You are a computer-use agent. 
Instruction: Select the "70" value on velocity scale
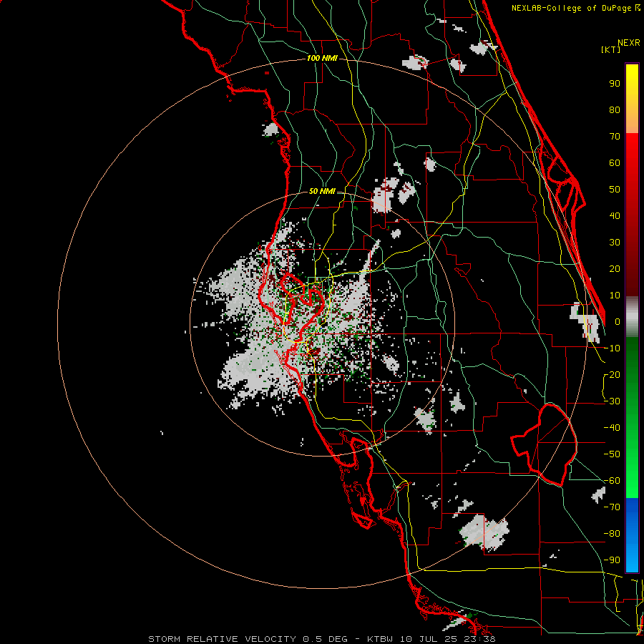615,137
